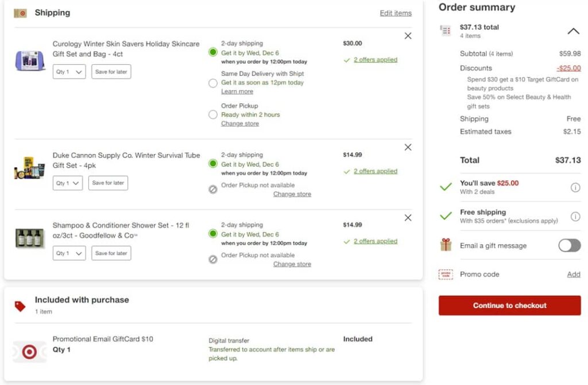Viewport: 588px width, 385px height.
Task: Click Edit items link
Action: 396,13
